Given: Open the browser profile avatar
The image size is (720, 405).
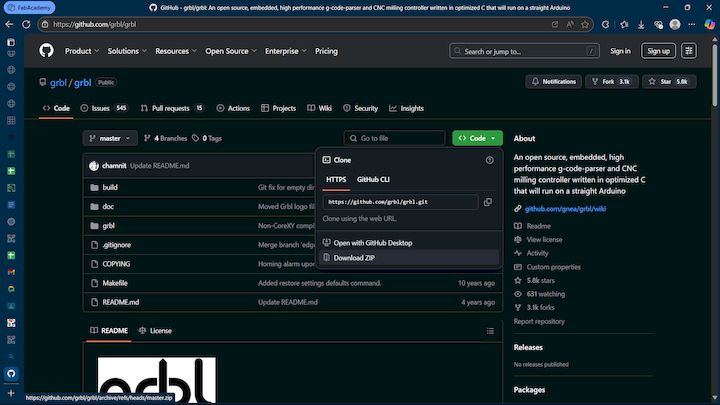Looking at the screenshot, I should [675, 24].
